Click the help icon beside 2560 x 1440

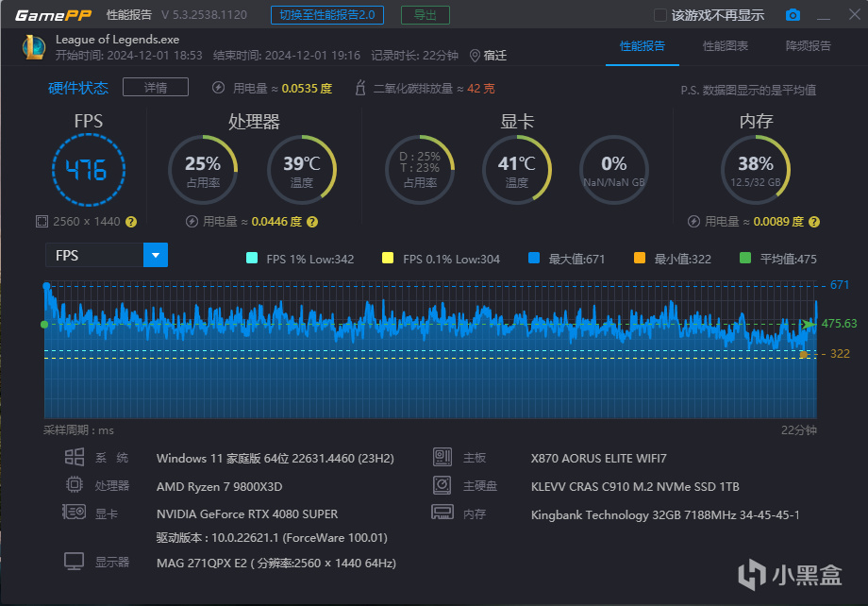point(131,222)
